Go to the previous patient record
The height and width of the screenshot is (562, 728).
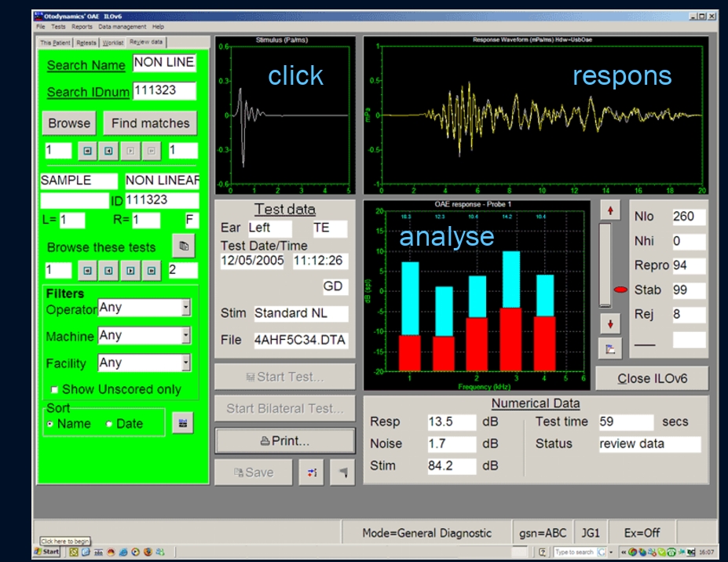tap(108, 151)
